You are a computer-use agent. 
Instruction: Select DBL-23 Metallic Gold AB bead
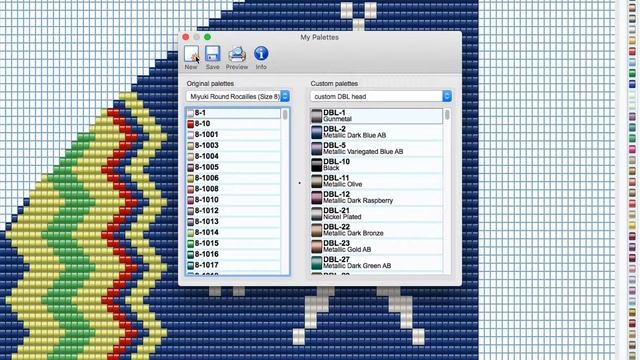pyautogui.click(x=376, y=247)
